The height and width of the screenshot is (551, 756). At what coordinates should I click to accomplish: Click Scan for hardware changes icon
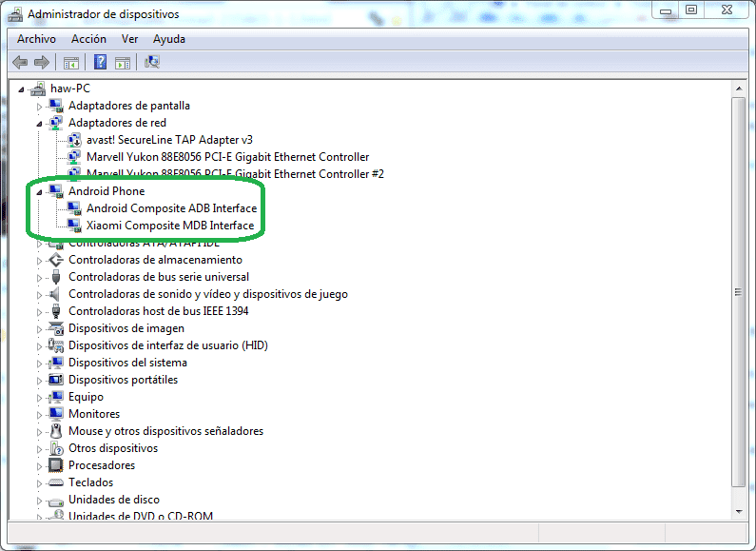click(x=152, y=62)
